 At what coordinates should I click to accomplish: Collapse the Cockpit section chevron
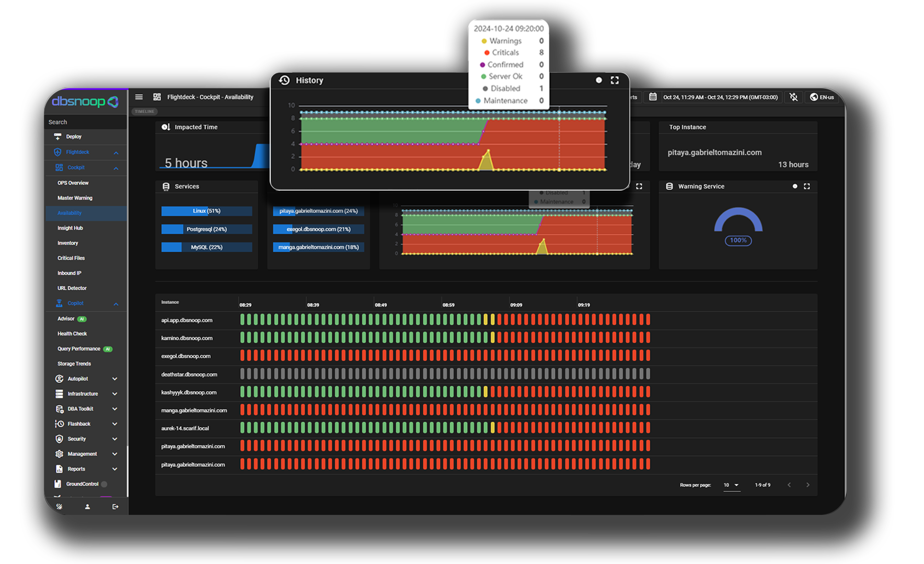tap(116, 168)
